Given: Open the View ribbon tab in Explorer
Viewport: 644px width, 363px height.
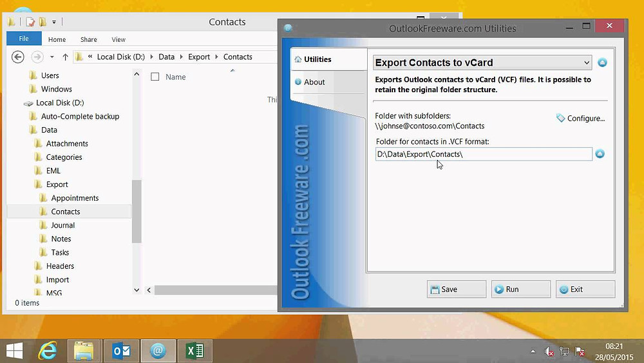Looking at the screenshot, I should click(x=118, y=39).
